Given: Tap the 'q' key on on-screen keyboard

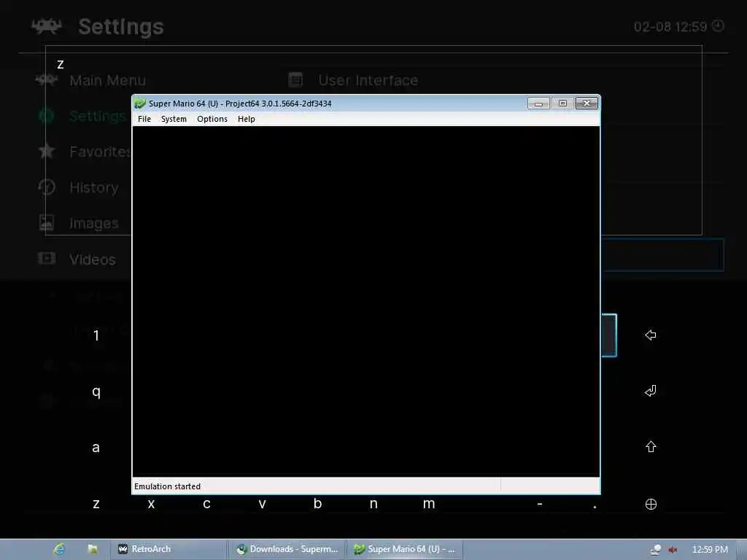Looking at the screenshot, I should [x=96, y=392].
